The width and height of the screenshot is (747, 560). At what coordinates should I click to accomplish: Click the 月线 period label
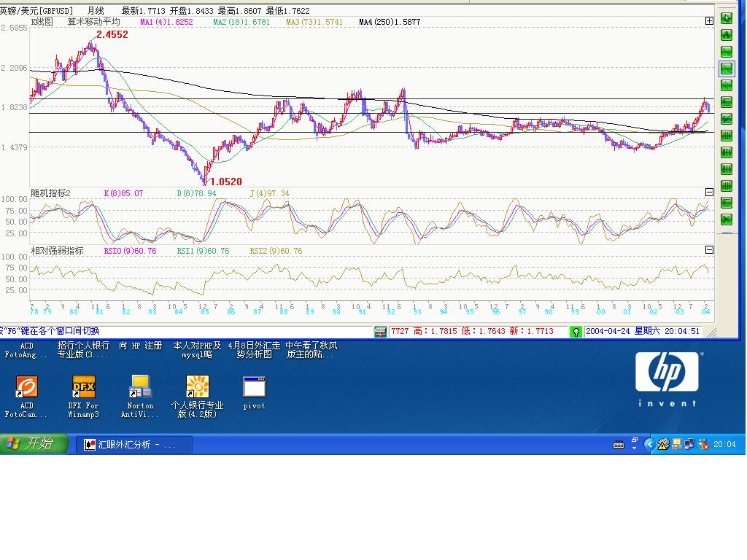(96, 11)
